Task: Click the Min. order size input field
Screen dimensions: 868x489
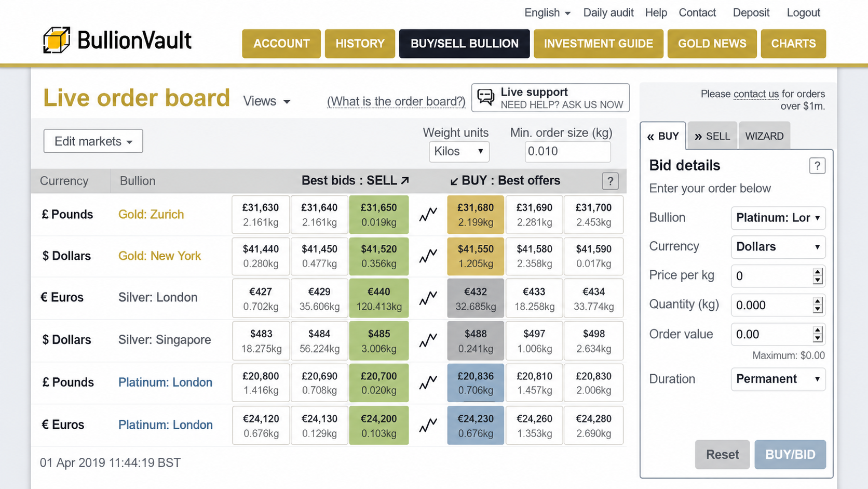Action: (567, 151)
